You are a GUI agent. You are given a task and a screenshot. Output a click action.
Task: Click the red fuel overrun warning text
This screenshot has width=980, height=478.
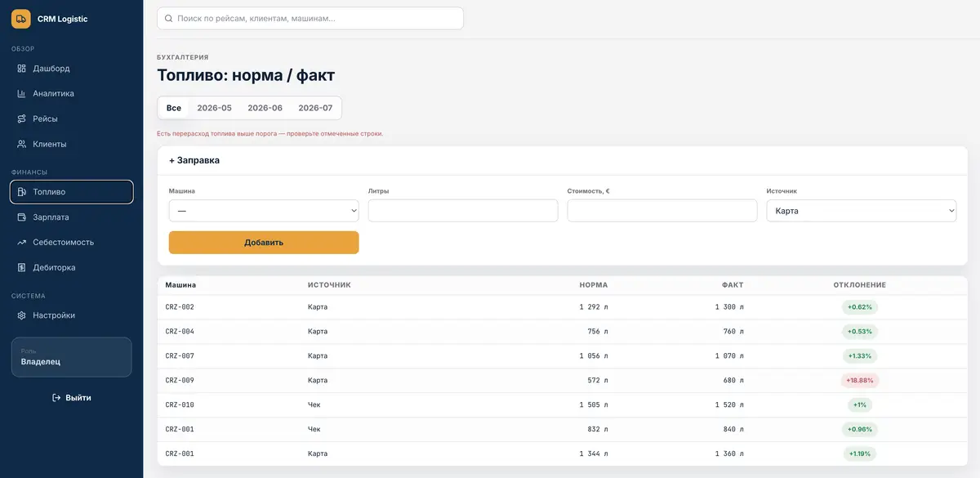pos(269,133)
